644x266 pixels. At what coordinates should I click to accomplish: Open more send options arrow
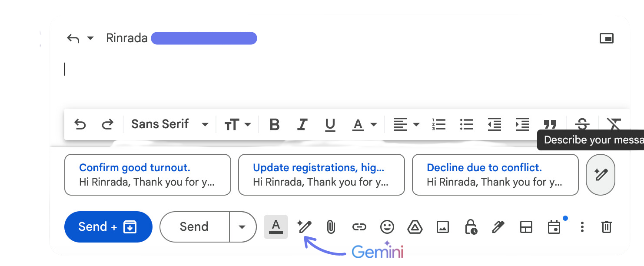pyautogui.click(x=242, y=227)
